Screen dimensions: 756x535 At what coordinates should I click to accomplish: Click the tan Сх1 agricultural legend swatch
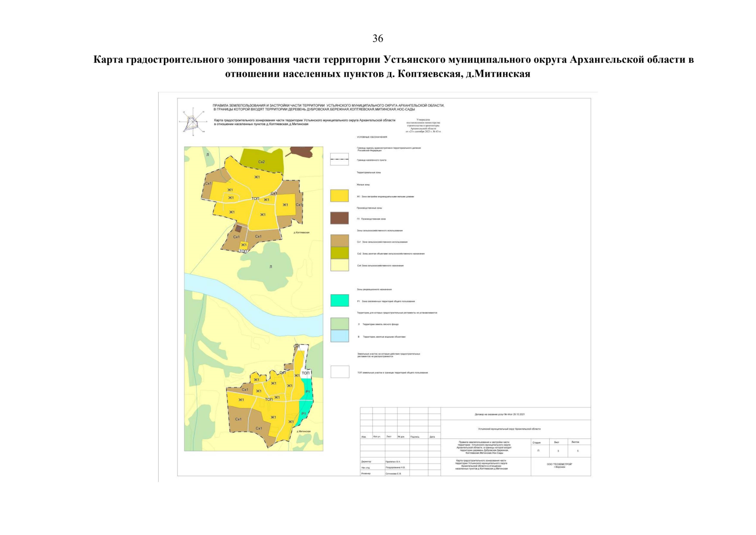click(339, 240)
